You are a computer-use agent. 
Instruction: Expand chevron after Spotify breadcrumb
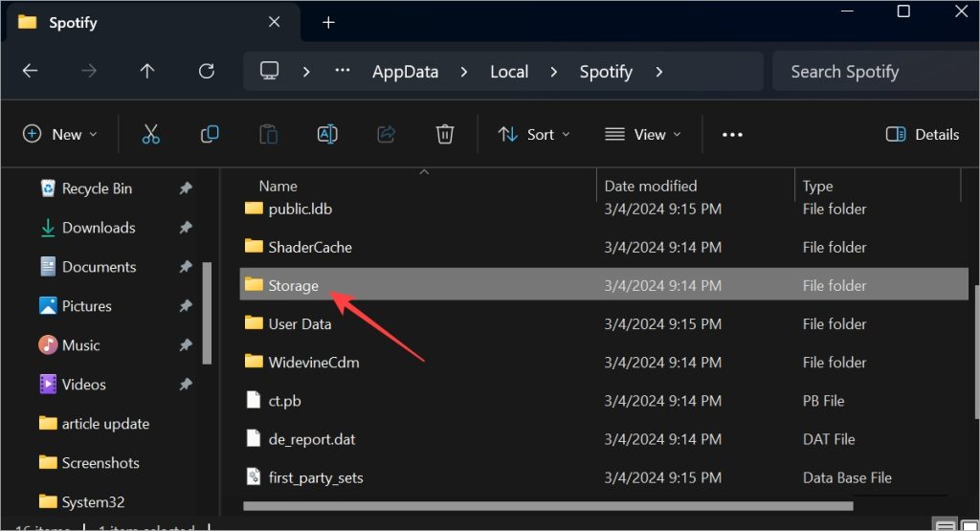658,72
